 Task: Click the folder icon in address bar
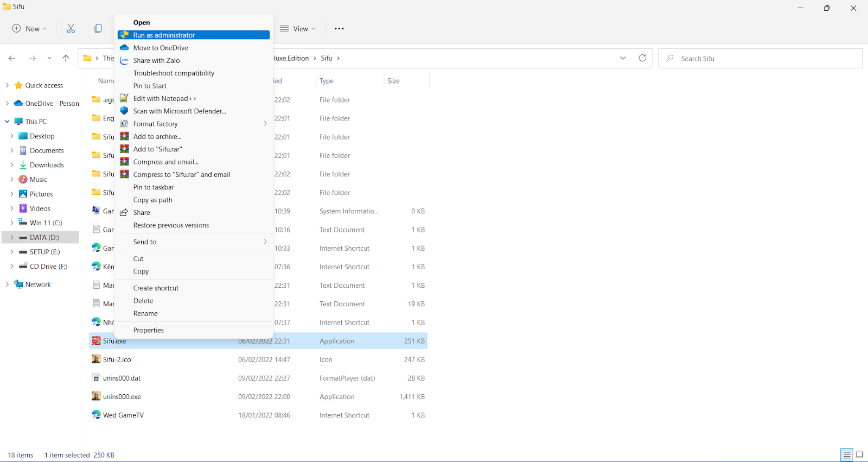pos(87,58)
